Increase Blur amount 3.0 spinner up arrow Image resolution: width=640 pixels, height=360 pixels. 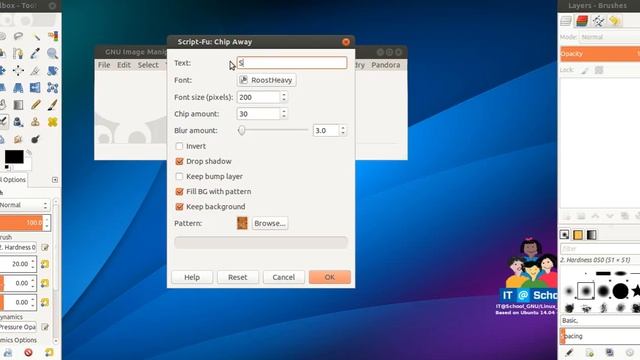[x=343, y=128]
